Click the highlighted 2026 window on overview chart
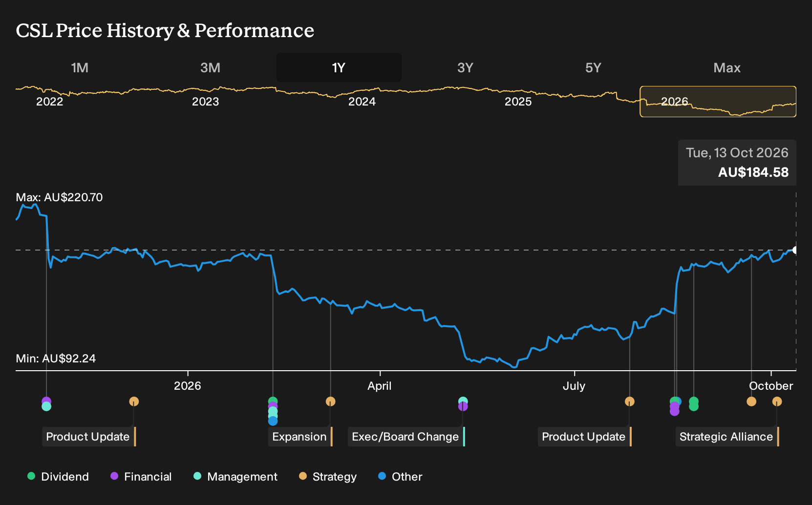Screen dimensions: 812x505 click(718, 102)
